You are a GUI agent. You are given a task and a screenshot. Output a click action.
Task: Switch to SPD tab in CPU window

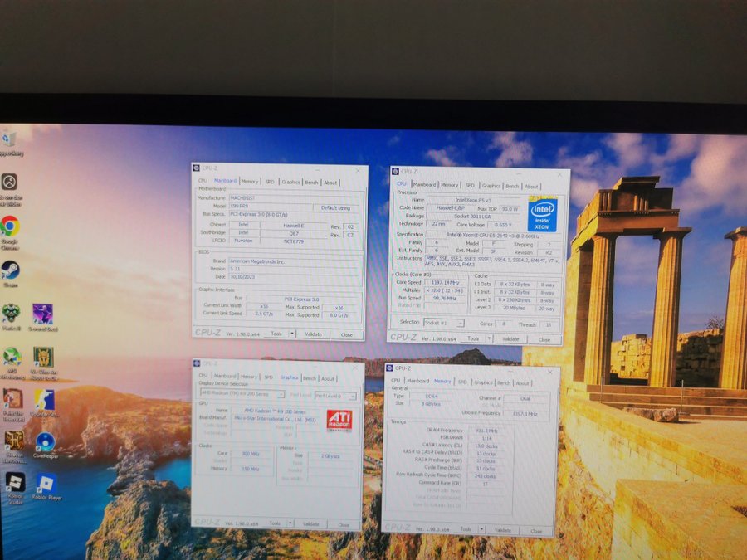pyautogui.click(x=470, y=186)
